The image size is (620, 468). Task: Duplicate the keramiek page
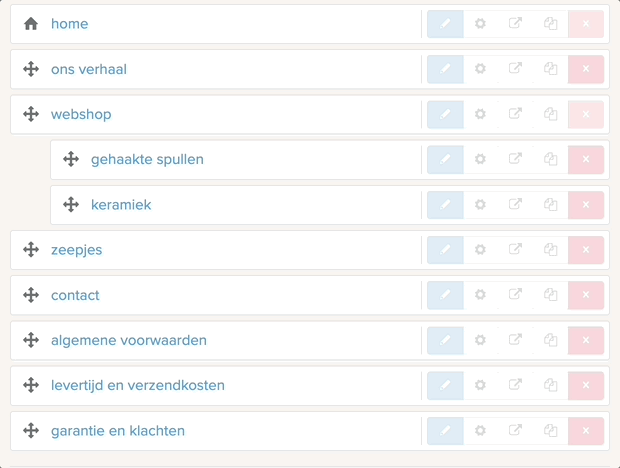point(550,205)
